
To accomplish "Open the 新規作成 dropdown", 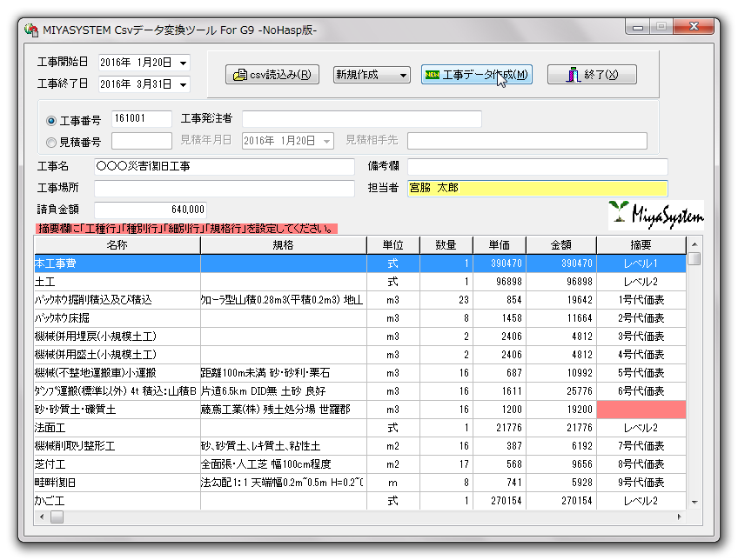I will point(372,75).
